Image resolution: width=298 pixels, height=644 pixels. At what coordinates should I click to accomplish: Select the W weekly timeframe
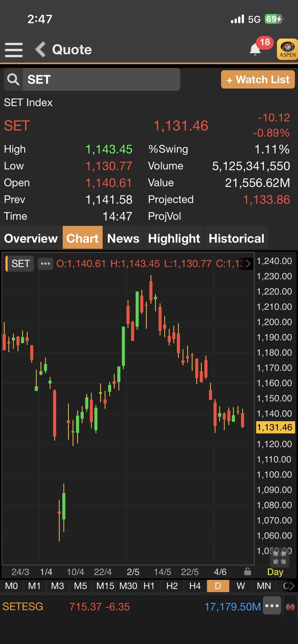[x=241, y=586]
